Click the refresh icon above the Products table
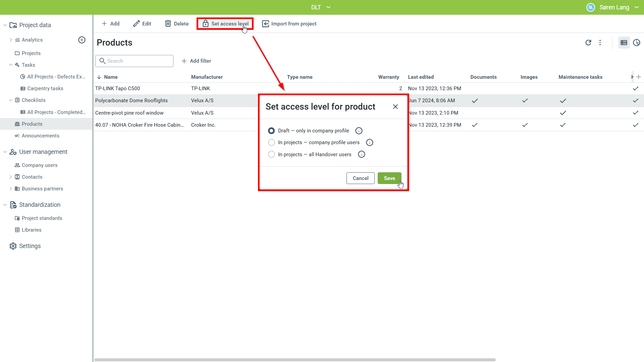The width and height of the screenshot is (644, 362). click(x=588, y=43)
